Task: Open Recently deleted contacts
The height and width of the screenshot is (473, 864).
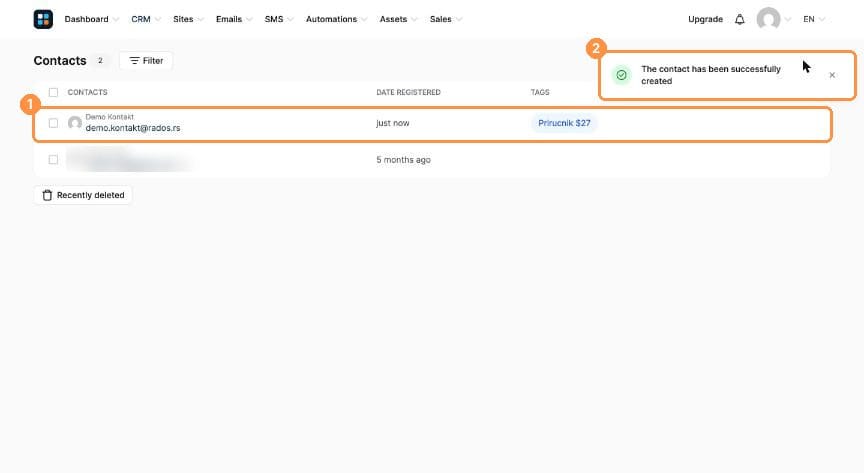Action: coord(83,195)
